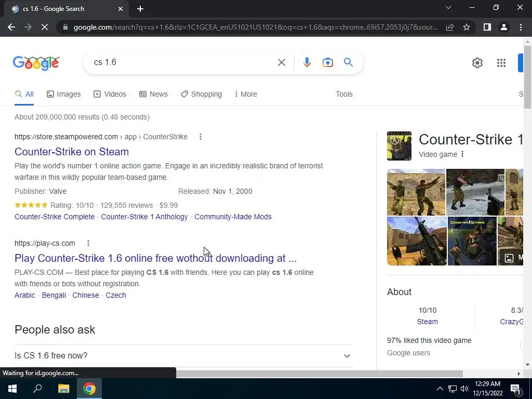Switch to News results
Screen dimensions: 532x399
153,95
